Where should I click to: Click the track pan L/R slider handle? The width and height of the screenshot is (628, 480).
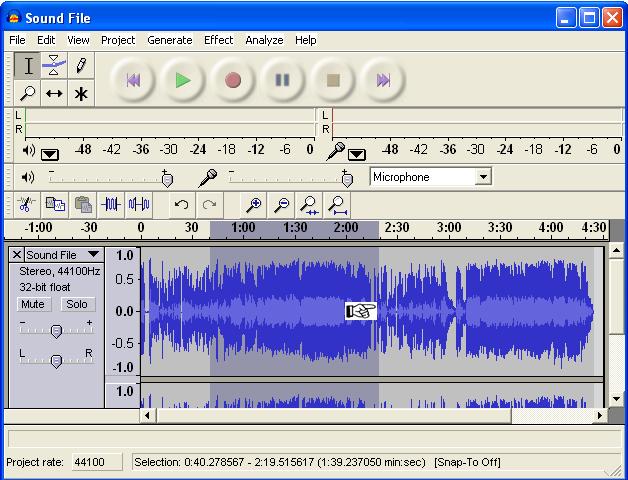pos(56,361)
